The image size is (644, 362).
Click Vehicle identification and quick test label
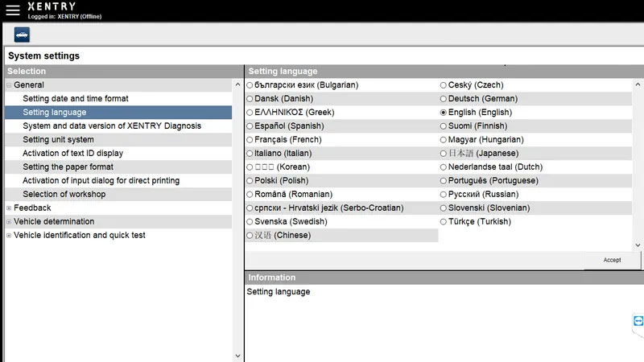[79, 235]
